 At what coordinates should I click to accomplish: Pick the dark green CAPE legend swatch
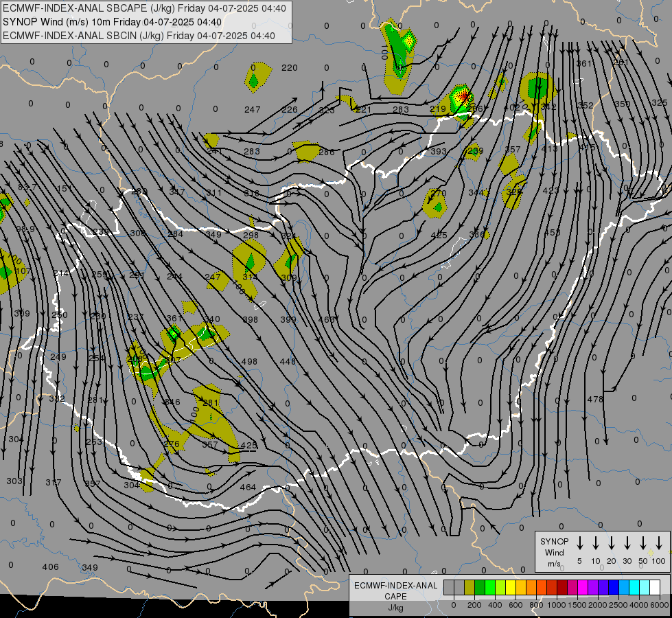480,587
